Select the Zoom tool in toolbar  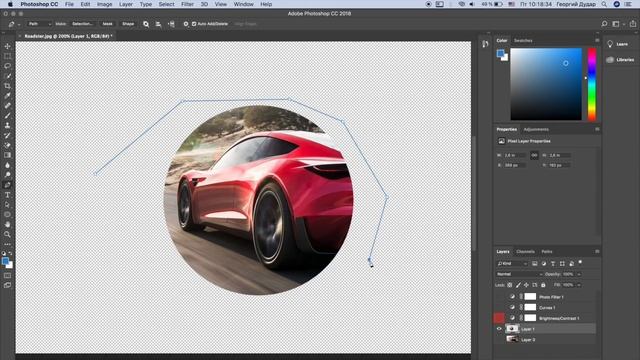[x=7, y=234]
